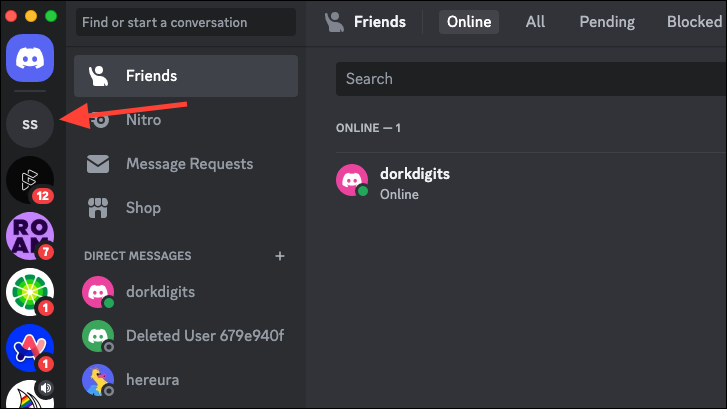Select Friends in the sidebar
727x409 pixels.
[x=186, y=76]
